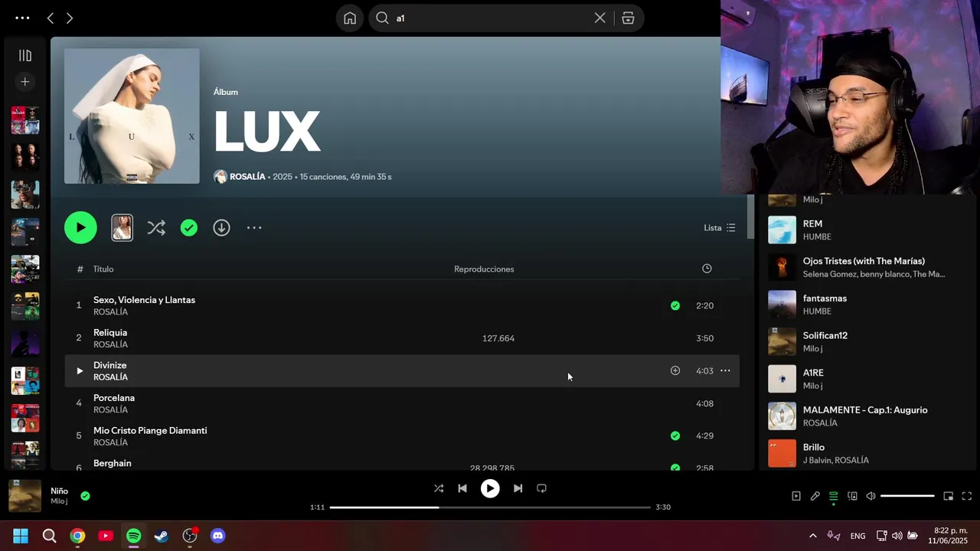Open the ROSALÍA artist link

247,177
